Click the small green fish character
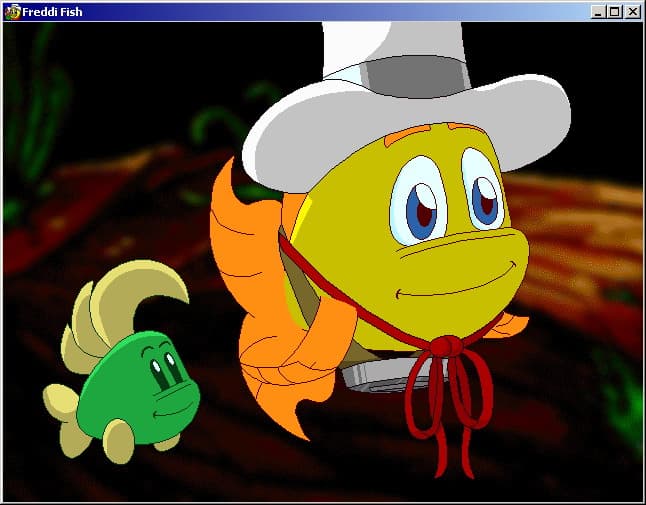This screenshot has width=646, height=505. coord(122,362)
